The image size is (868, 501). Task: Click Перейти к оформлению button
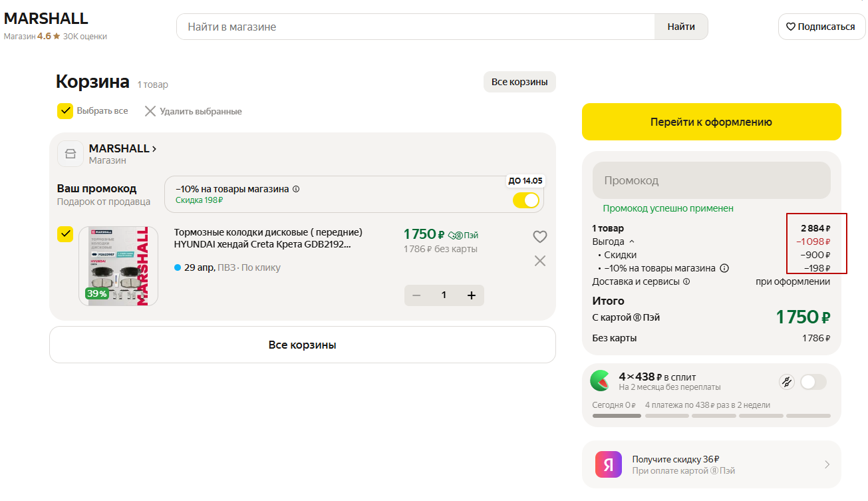[712, 122]
